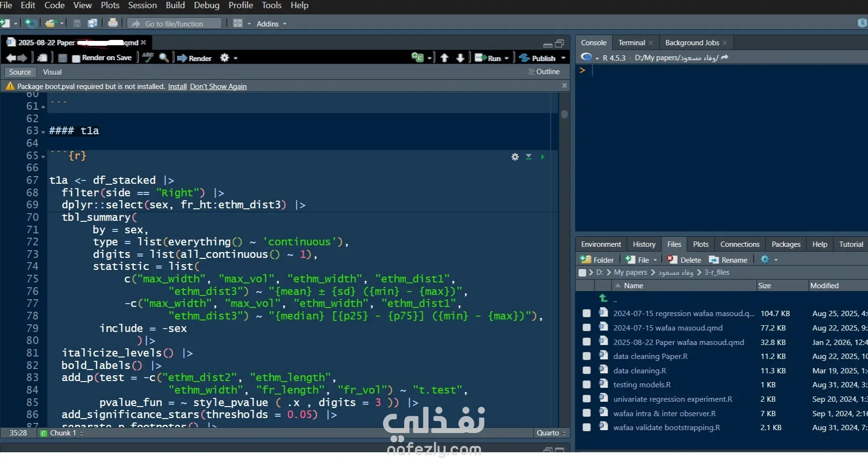Show document in new window
Screen dimensions: 868x459
[x=42, y=58]
